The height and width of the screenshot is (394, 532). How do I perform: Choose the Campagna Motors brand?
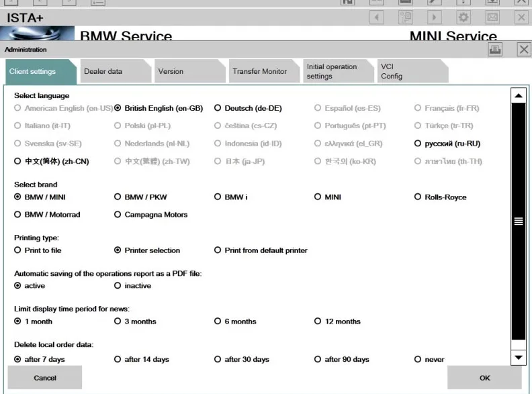150,215
